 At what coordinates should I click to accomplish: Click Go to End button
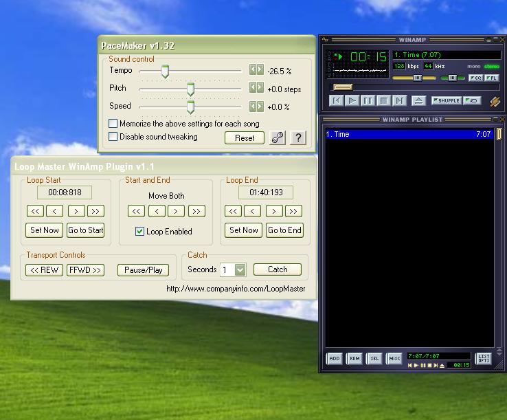pos(284,230)
